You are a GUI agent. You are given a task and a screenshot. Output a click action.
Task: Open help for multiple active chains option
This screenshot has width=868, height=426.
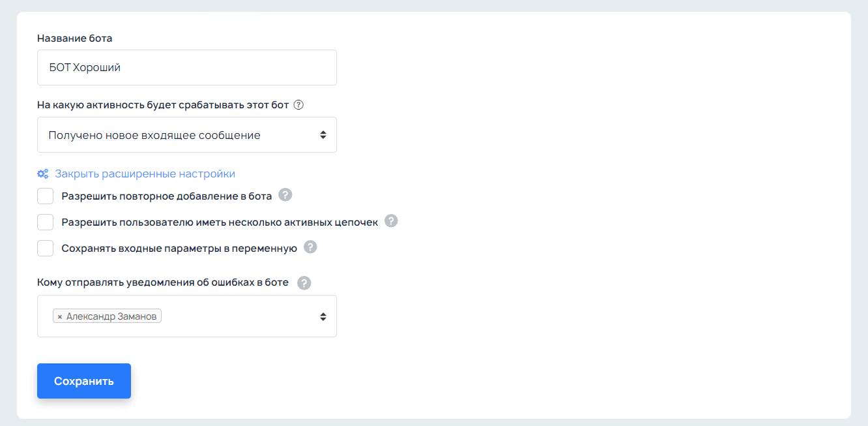(391, 221)
